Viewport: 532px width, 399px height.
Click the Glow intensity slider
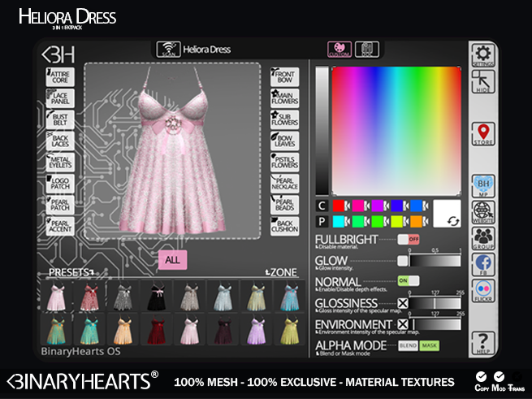(x=435, y=261)
